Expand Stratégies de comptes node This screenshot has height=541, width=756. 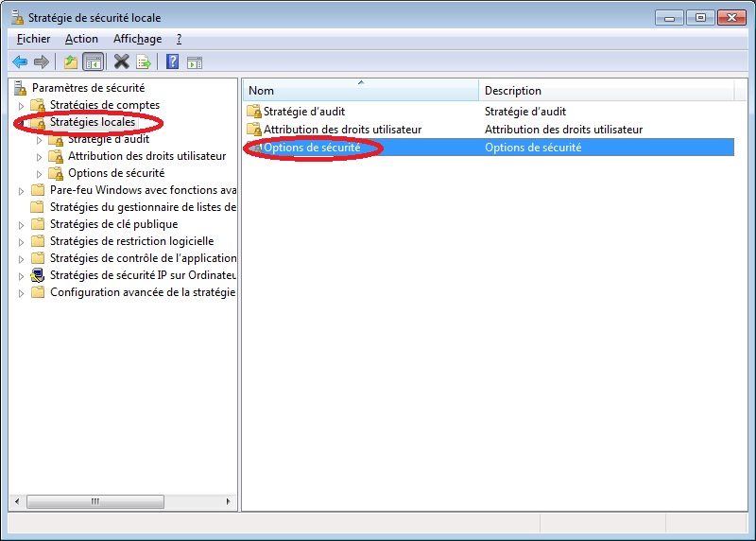[21, 106]
